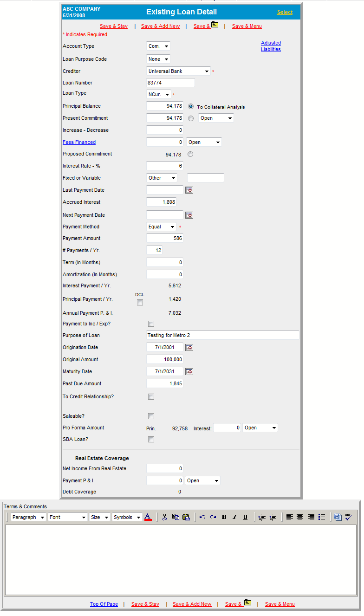The image size is (364, 616).
Task: Click the Past Due Amount field
Action: click(165, 383)
